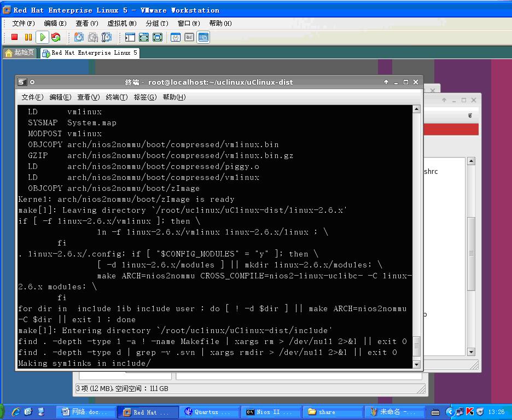Viewport: 512px width, 420px height.
Task: Click the background window scrollbar thumb
Action: [471, 254]
